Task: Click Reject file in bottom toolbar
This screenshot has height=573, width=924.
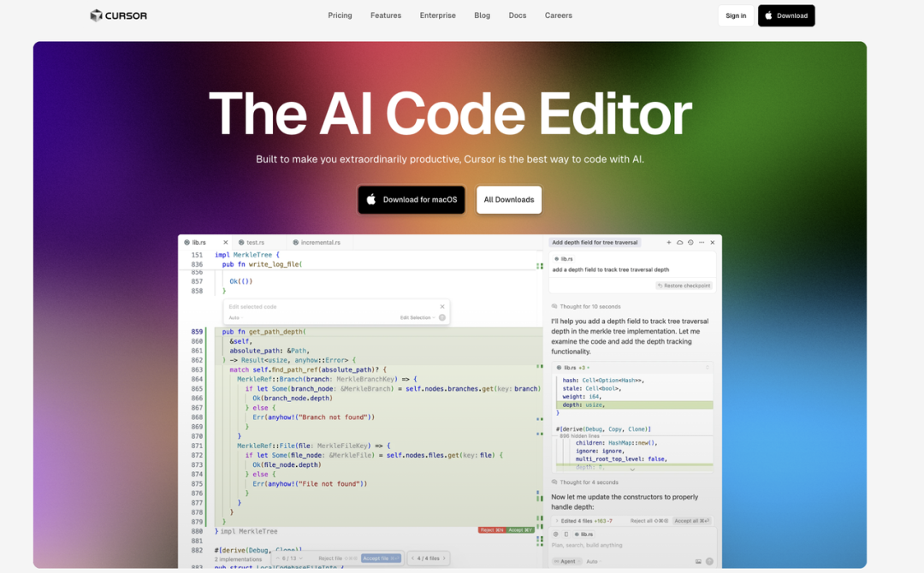Action: pyautogui.click(x=338, y=558)
